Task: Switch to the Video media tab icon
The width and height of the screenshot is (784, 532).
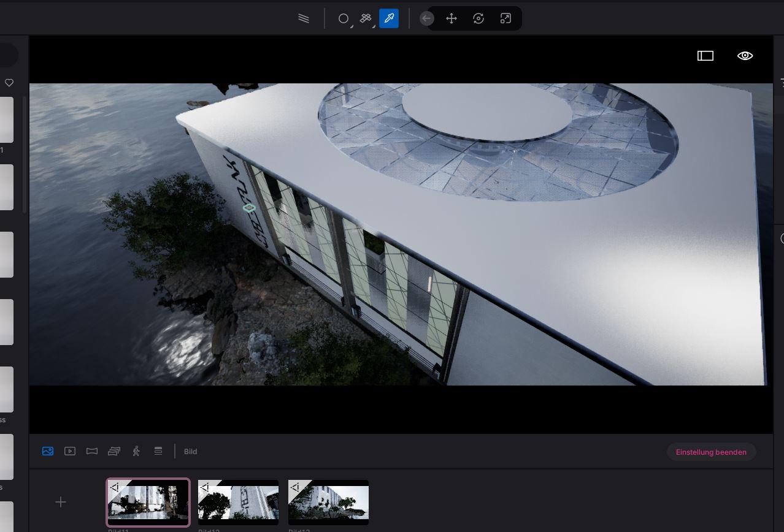Action: [70, 451]
